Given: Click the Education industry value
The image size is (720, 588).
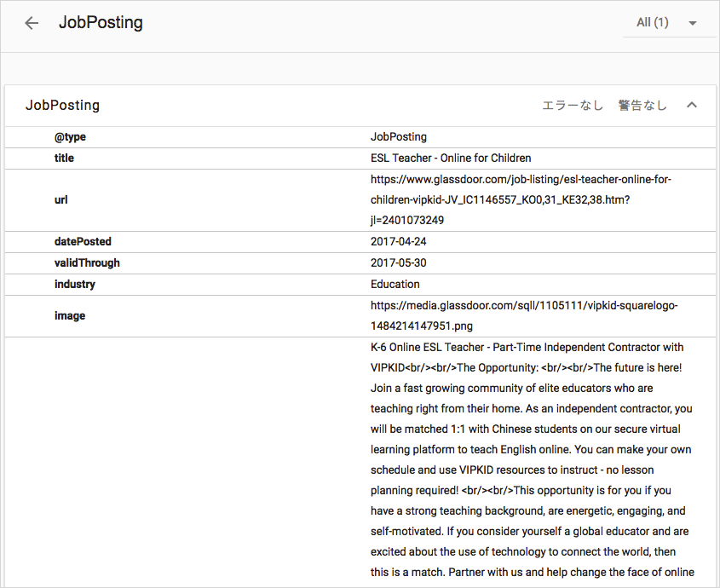Looking at the screenshot, I should point(395,285).
